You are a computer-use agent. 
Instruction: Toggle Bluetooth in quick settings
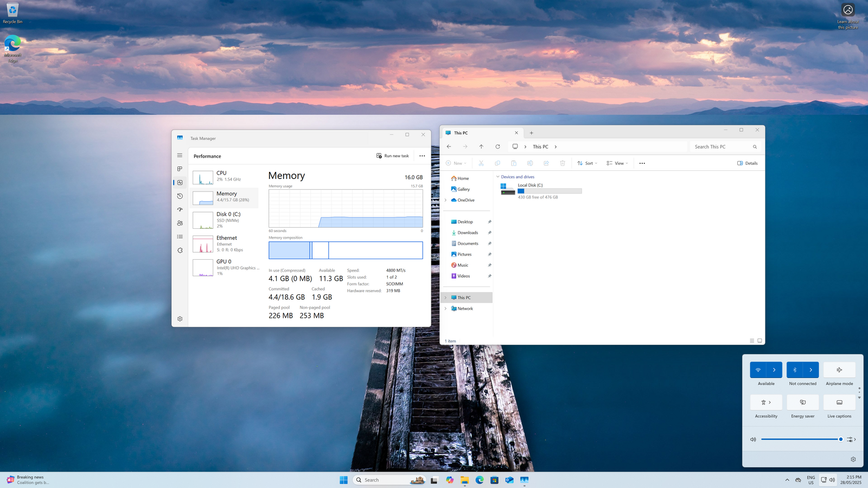point(795,370)
